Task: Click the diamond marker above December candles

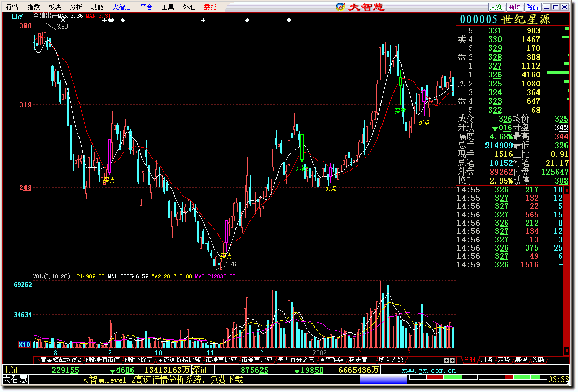Action: point(247,20)
